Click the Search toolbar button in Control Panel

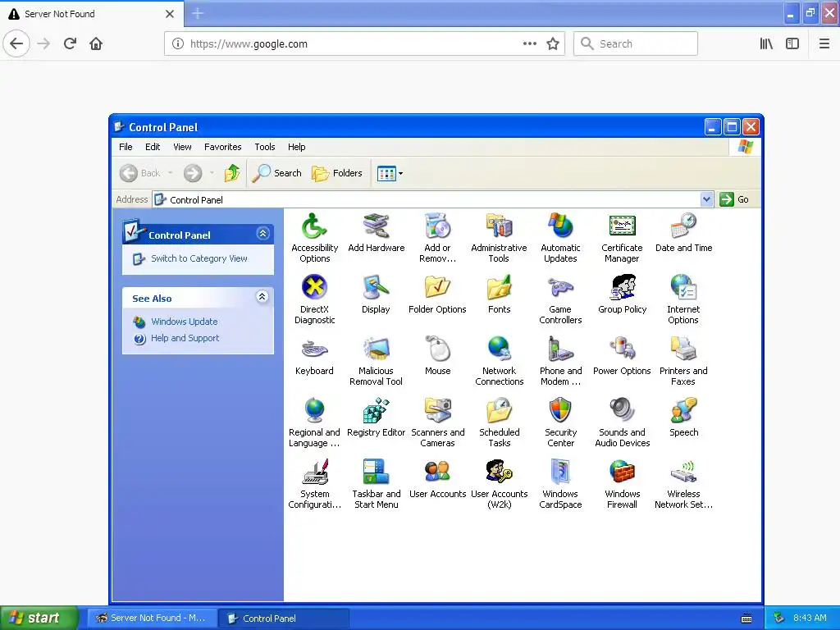pyautogui.click(x=276, y=173)
